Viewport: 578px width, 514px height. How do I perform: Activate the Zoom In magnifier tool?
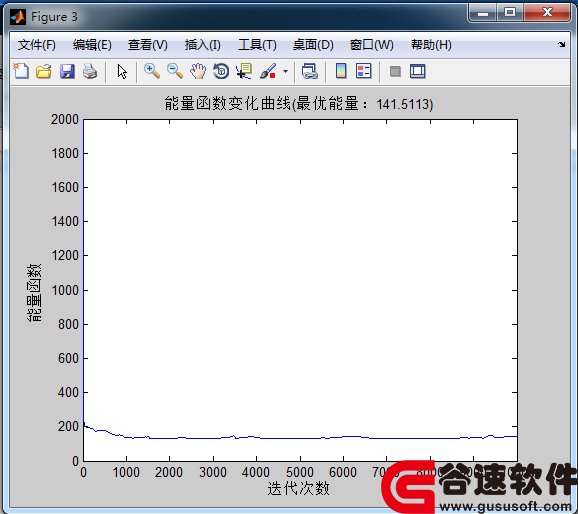[152, 71]
